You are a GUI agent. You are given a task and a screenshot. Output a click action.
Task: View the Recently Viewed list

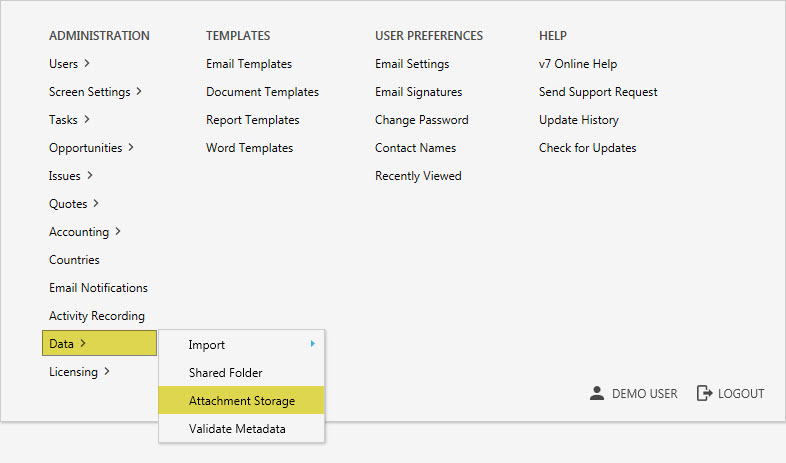418,176
